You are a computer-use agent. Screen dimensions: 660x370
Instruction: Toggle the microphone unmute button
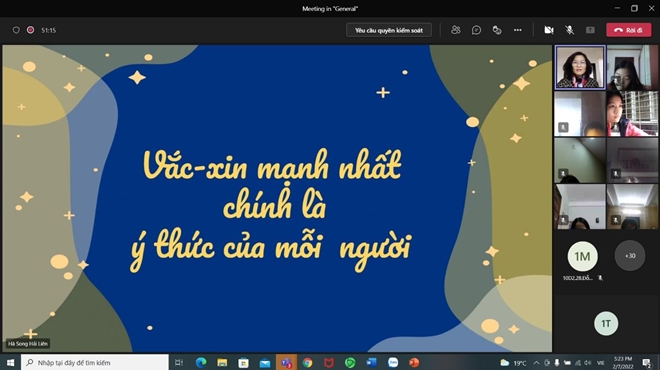pyautogui.click(x=570, y=30)
